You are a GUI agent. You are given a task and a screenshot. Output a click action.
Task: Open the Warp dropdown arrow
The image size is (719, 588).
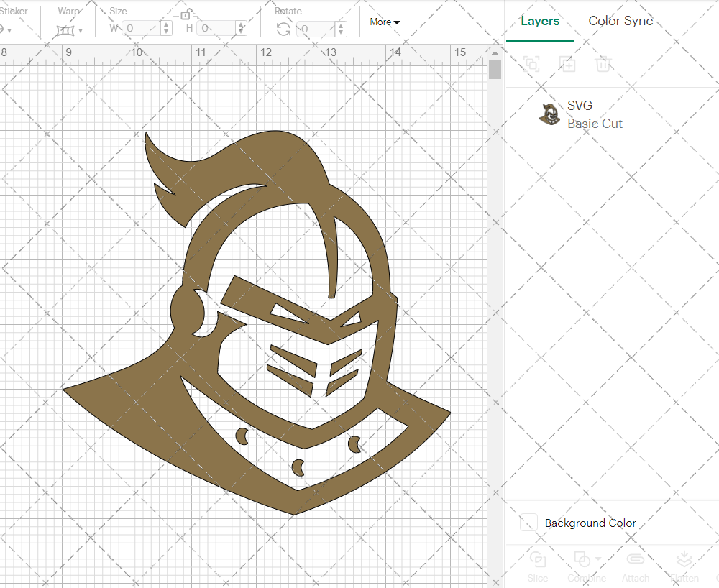[82, 32]
